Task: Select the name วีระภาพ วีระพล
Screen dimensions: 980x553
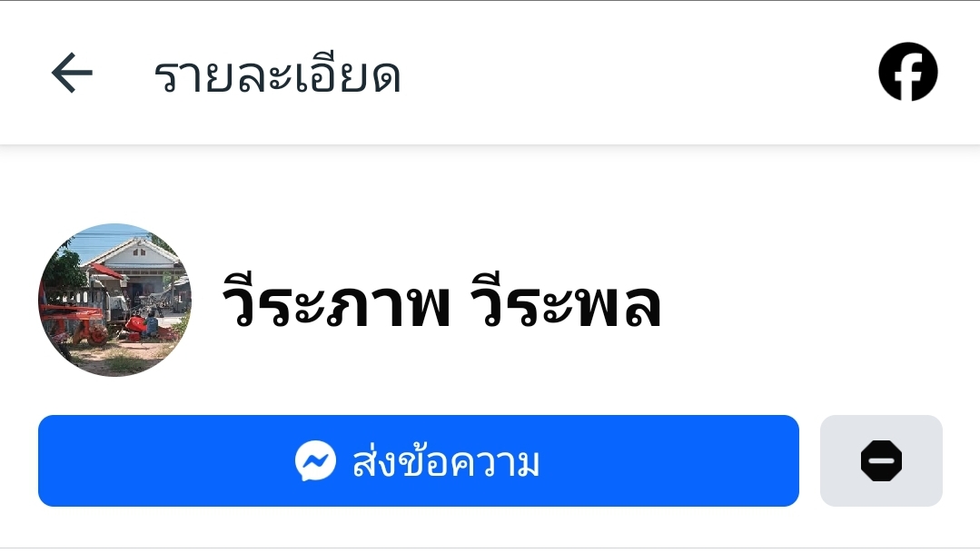Action: [x=442, y=300]
